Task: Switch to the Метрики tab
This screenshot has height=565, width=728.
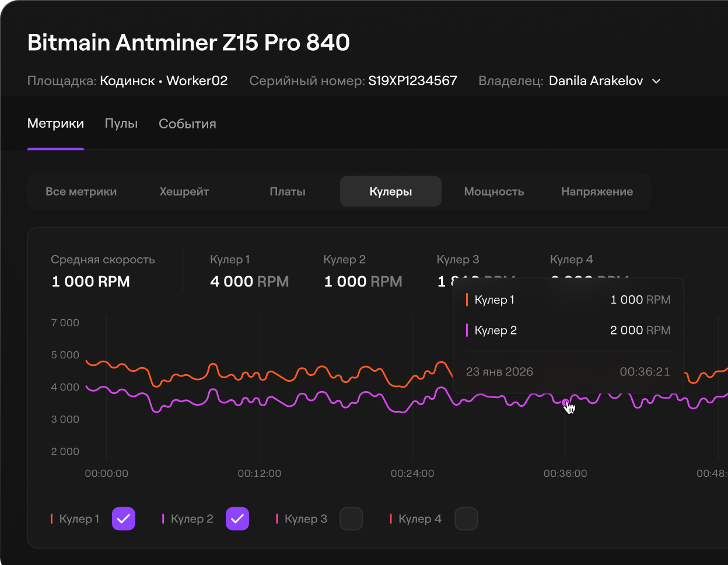Action: (x=55, y=124)
